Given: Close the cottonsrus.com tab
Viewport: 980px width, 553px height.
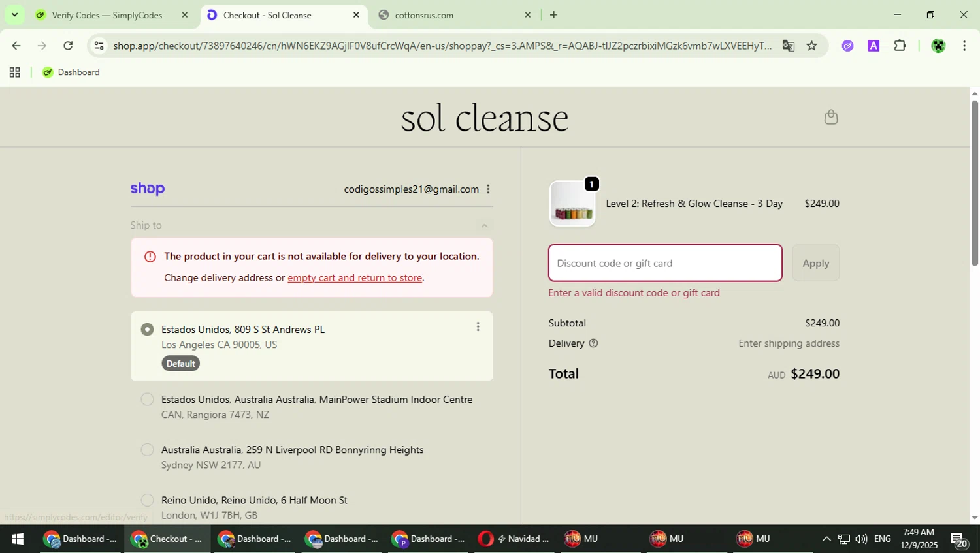Looking at the screenshot, I should pos(528,15).
